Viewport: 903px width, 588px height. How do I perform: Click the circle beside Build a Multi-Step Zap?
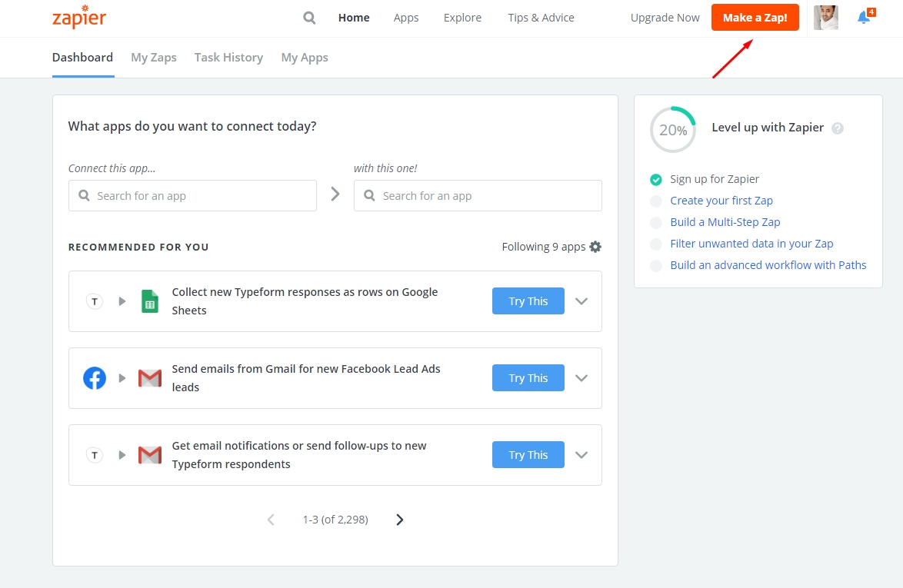coord(656,223)
